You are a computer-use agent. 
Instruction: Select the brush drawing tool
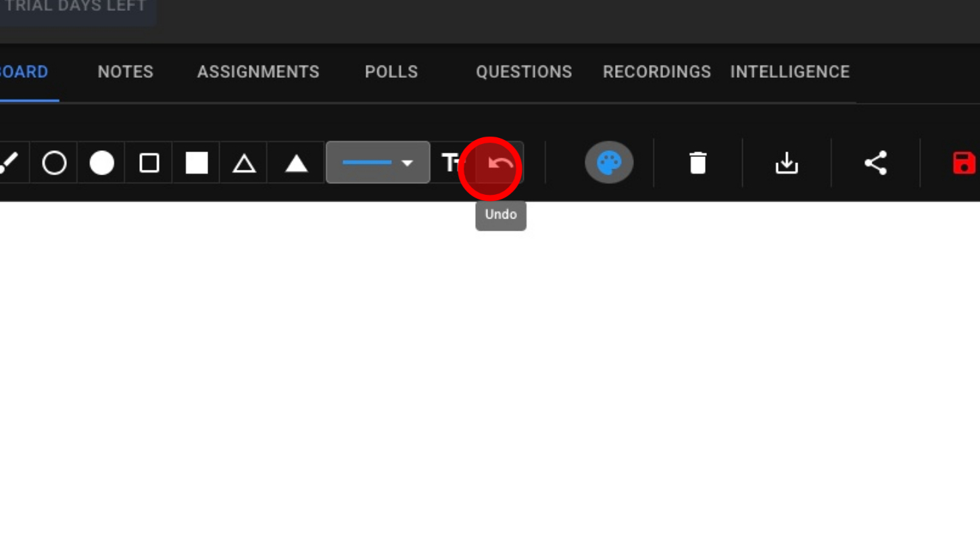click(9, 163)
